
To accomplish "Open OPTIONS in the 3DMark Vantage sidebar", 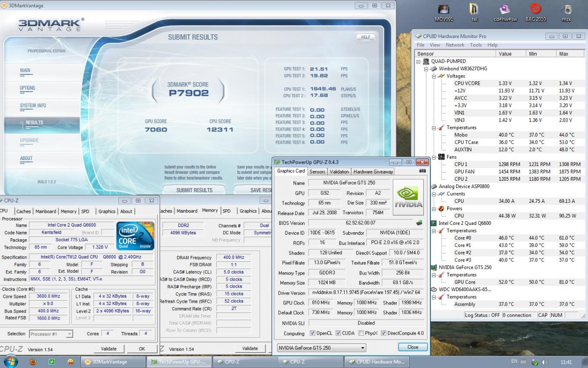I will (27, 88).
